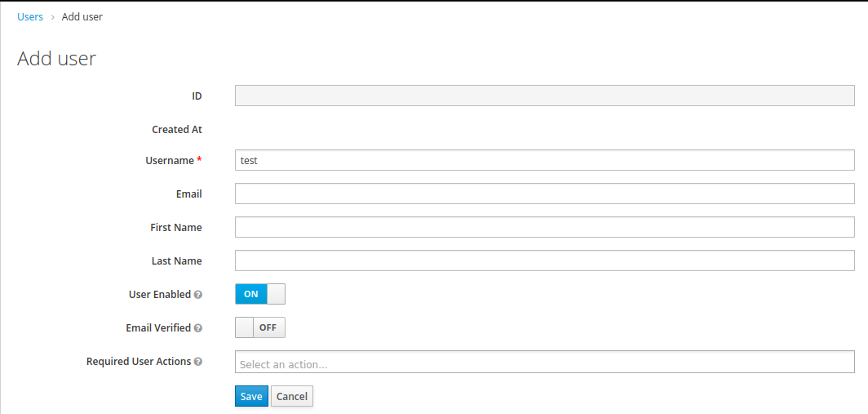Viewport: 868px width, 414px height.
Task: Click into the Email input field
Action: pos(544,194)
